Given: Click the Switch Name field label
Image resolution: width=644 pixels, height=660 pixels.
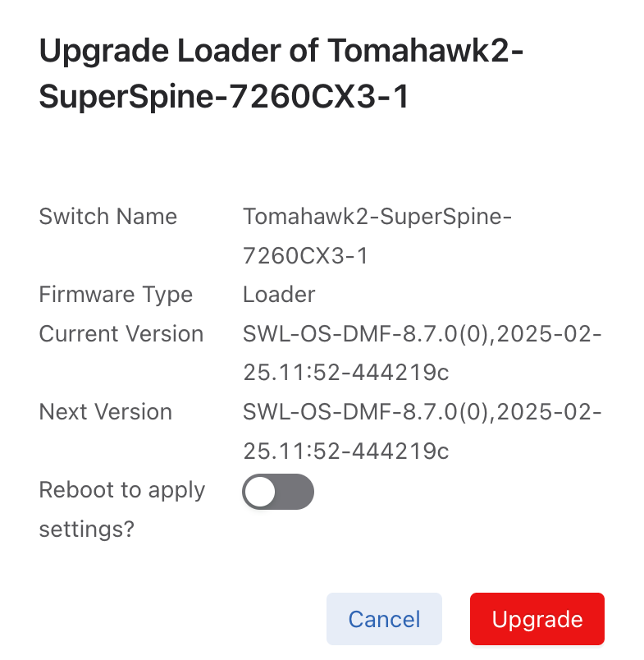Looking at the screenshot, I should click(x=108, y=217).
